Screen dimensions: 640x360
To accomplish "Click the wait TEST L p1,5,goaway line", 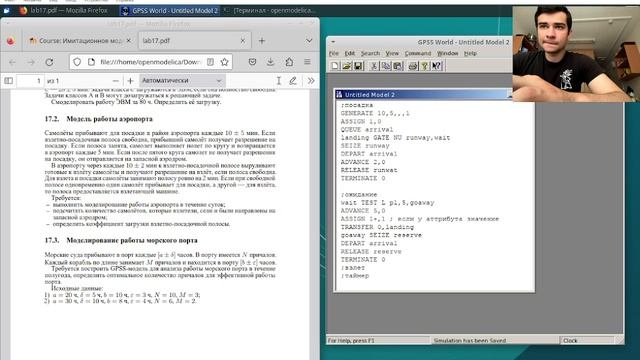I will click(387, 202).
